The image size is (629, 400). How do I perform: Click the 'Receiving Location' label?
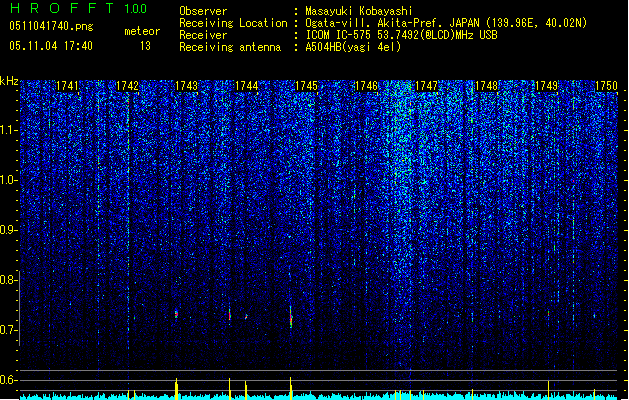(x=233, y=23)
